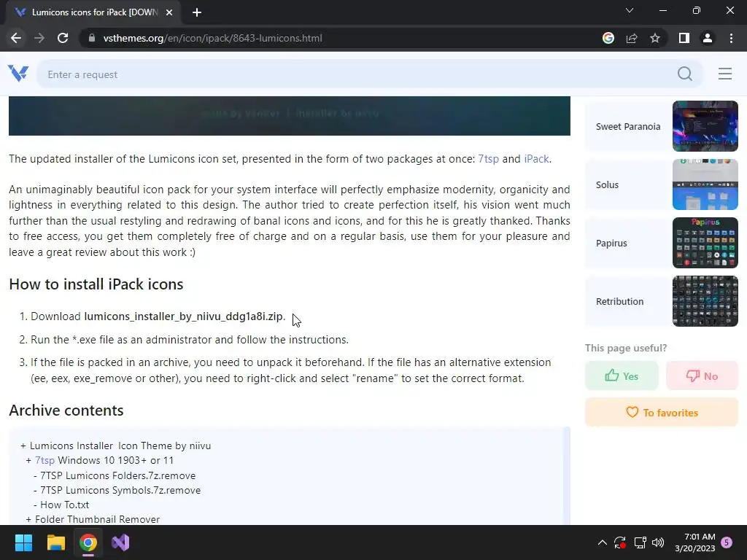The height and width of the screenshot is (560, 747).
Task: Open the volume control tray icon
Action: pos(658,542)
